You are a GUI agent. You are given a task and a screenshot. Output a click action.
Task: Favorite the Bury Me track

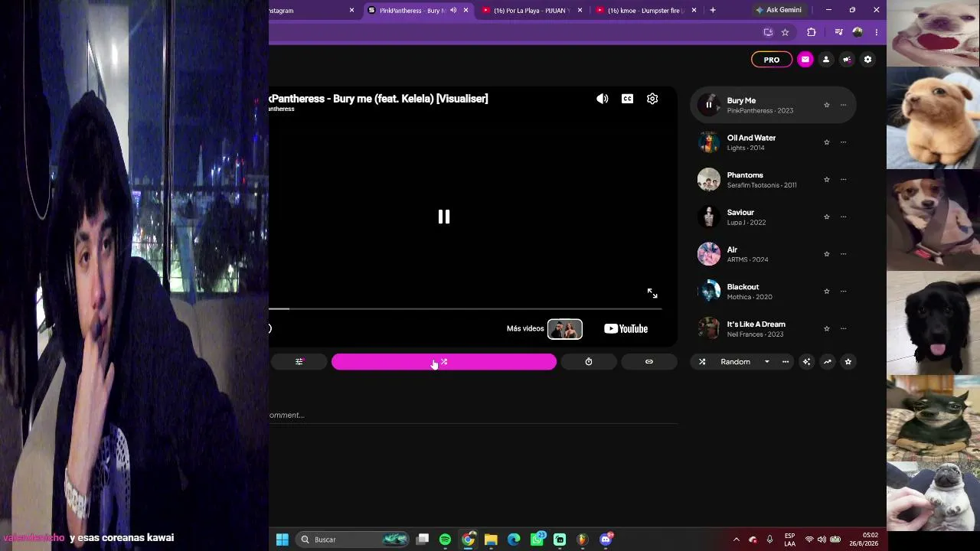[x=826, y=105]
